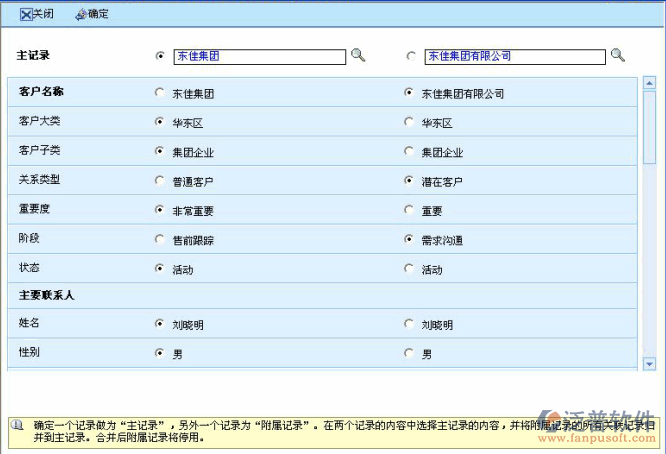
Task: Click the scroll down arrow of the list
Action: tap(649, 364)
